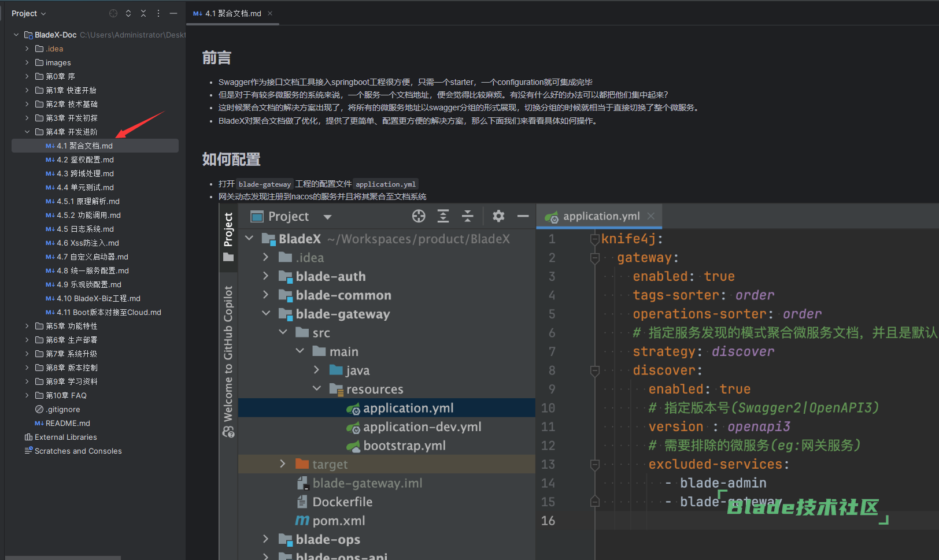939x560 pixels.
Task: Click the markdown icon of 4.2 鉴权配置.md
Action: click(50, 160)
